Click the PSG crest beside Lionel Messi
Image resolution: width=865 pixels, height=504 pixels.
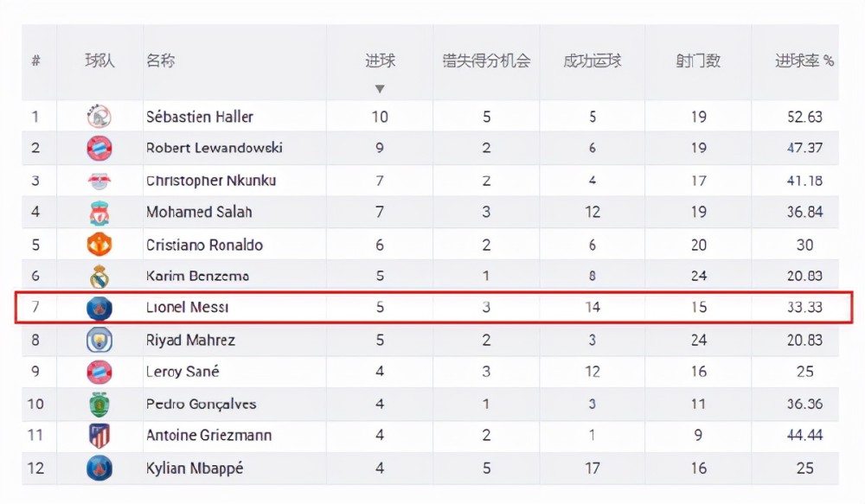click(x=99, y=308)
